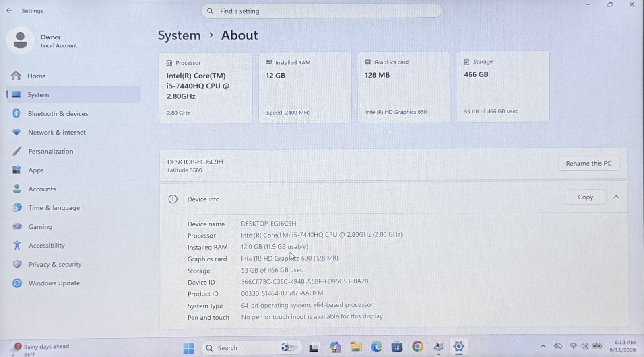The image size is (644, 357).
Task: Click the Accounts person icon
Action: coord(17,189)
